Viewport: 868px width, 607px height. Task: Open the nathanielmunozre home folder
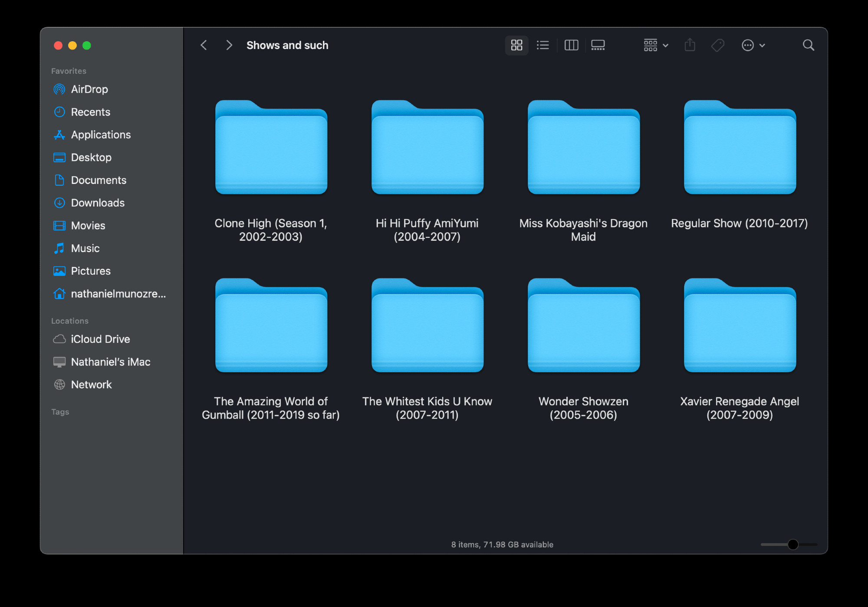click(x=112, y=294)
